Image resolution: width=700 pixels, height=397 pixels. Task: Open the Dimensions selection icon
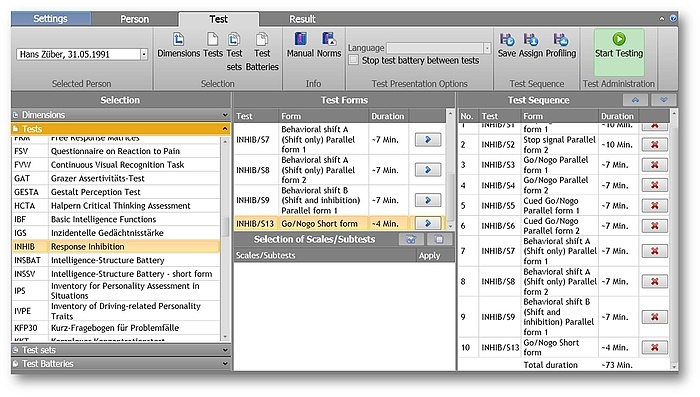pyautogui.click(x=178, y=45)
